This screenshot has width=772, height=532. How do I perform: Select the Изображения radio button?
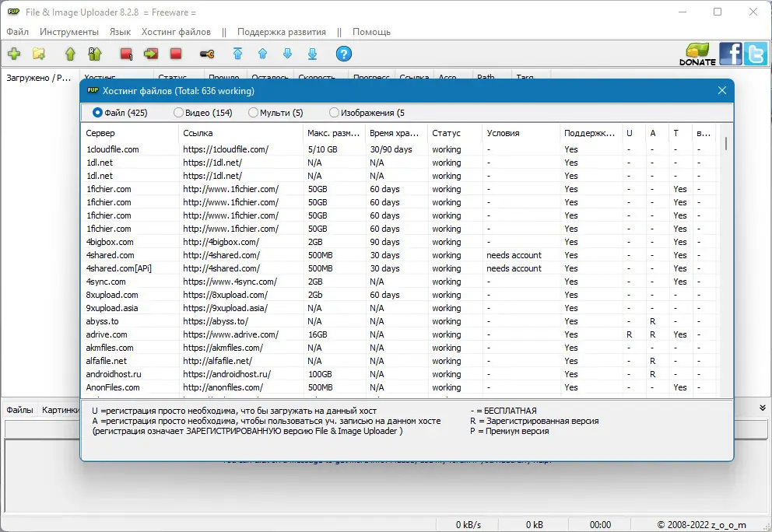click(x=367, y=113)
